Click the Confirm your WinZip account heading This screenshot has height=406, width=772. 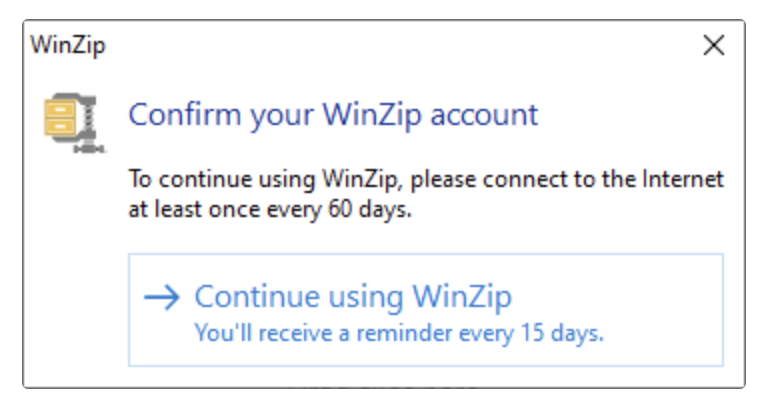tap(333, 114)
